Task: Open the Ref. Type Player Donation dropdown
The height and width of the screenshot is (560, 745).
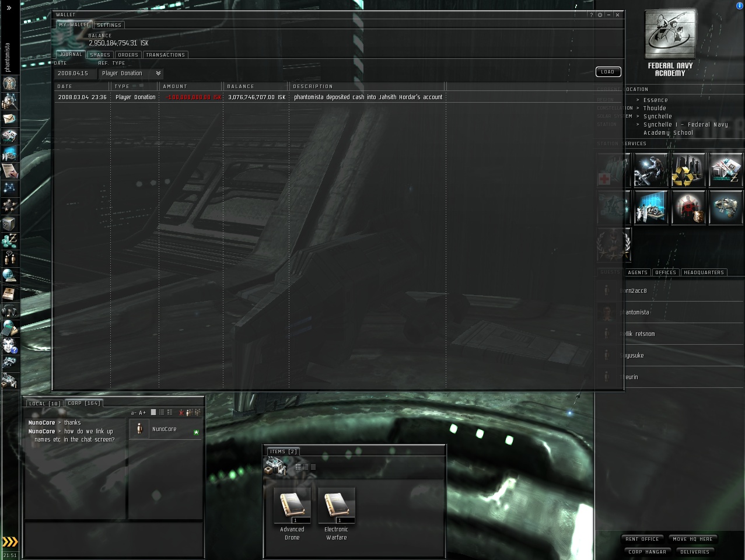Action: coord(131,73)
